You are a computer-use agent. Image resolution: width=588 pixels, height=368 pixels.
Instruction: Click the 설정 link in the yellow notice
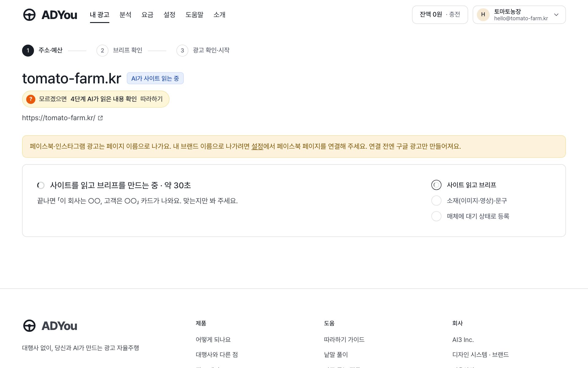tap(257, 146)
